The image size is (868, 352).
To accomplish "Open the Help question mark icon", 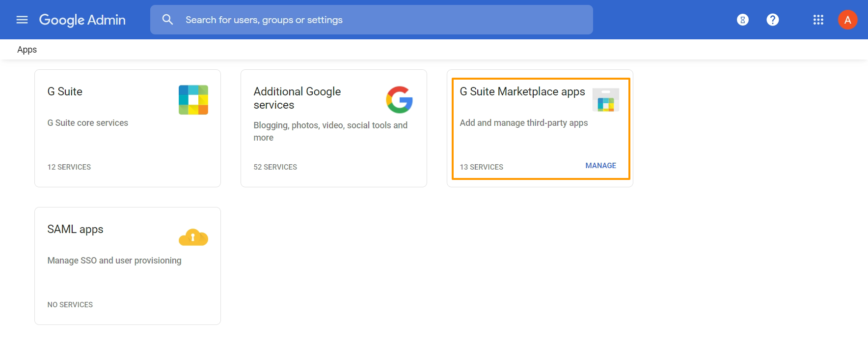I will (773, 20).
